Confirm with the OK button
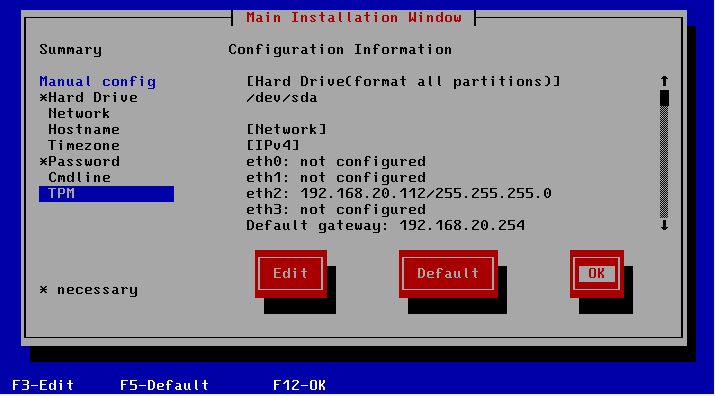 pos(596,273)
